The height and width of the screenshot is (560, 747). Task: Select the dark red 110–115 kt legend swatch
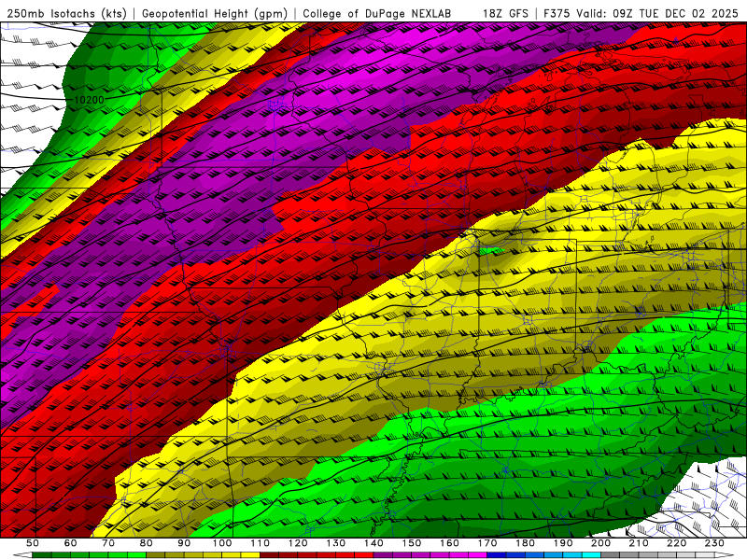click(269, 554)
